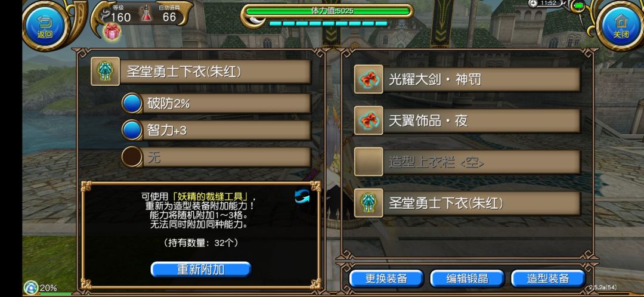Tap armor icon beside 圣堂勇士下衣(朱红) in right list

point(369,203)
